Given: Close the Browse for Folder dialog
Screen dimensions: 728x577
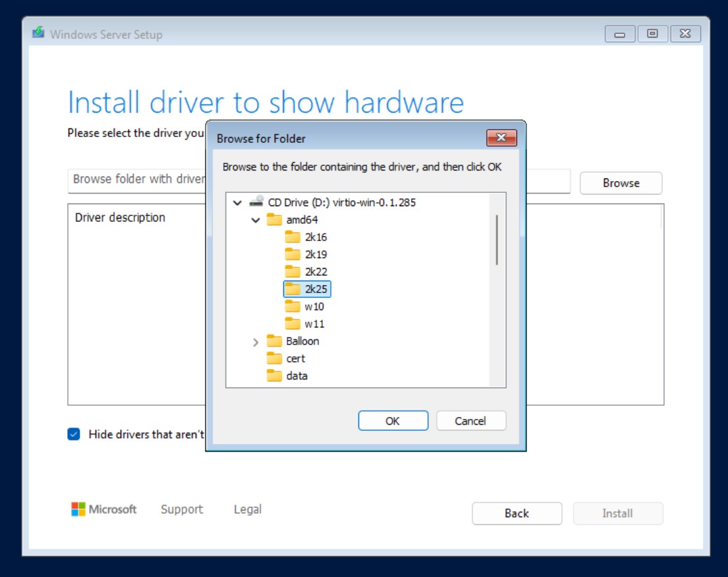Looking at the screenshot, I should tap(501, 138).
